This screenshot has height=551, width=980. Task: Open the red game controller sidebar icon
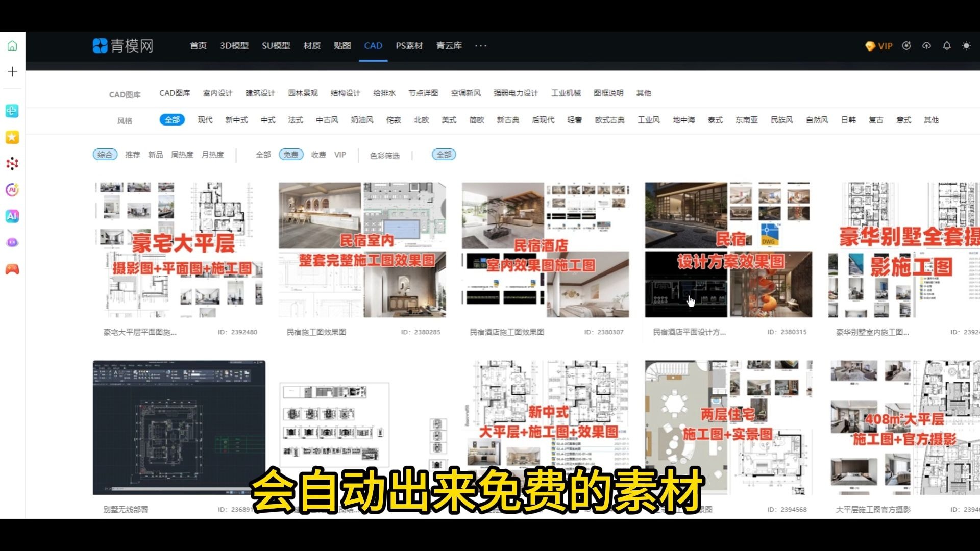coord(12,269)
